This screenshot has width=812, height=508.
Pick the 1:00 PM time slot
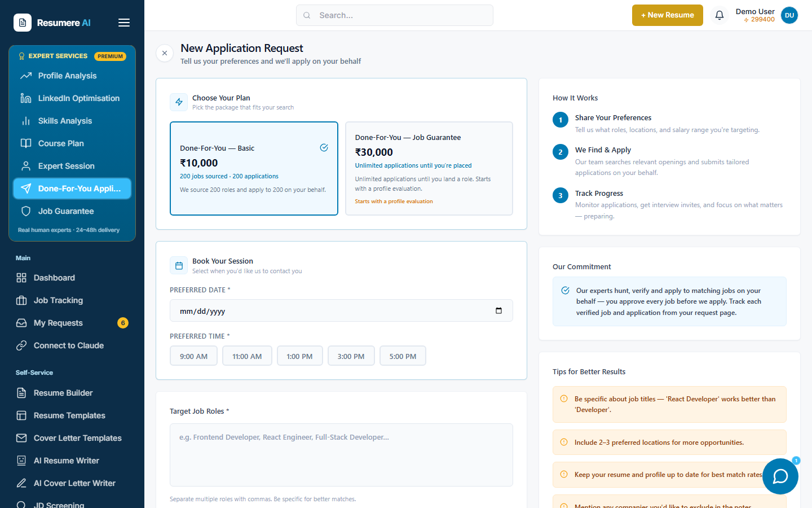click(299, 356)
